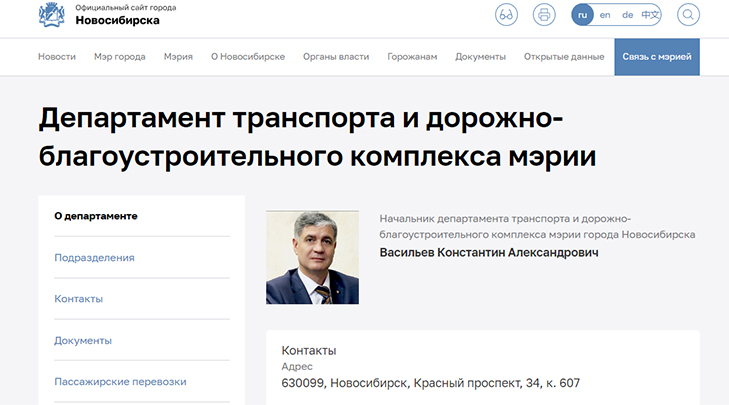729x405 pixels.
Task: Open the Органы власти menu item
Action: click(x=336, y=57)
